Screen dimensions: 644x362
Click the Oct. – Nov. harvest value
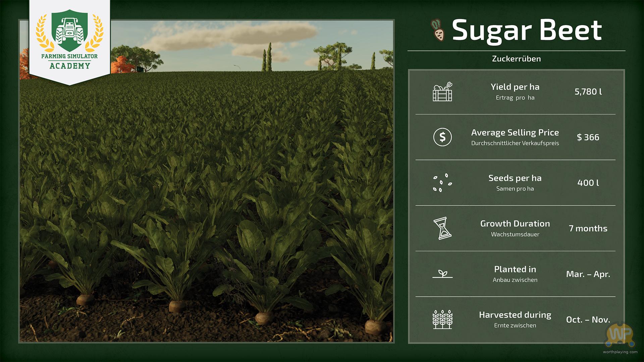pyautogui.click(x=588, y=319)
